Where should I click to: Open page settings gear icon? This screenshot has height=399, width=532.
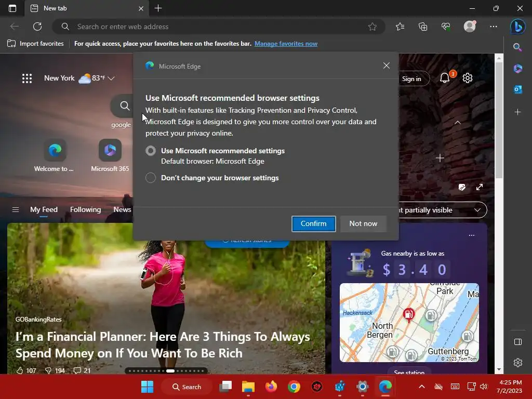(x=468, y=78)
